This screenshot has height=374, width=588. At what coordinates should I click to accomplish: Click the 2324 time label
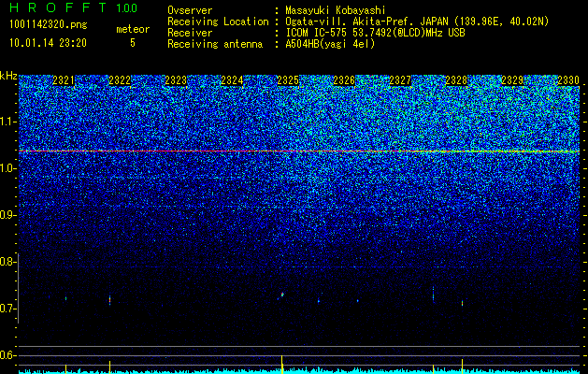[232, 80]
